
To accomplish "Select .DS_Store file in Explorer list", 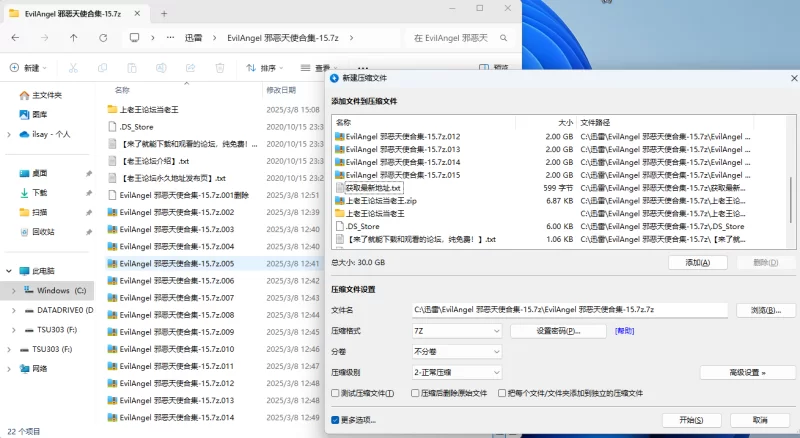I will tap(136, 127).
